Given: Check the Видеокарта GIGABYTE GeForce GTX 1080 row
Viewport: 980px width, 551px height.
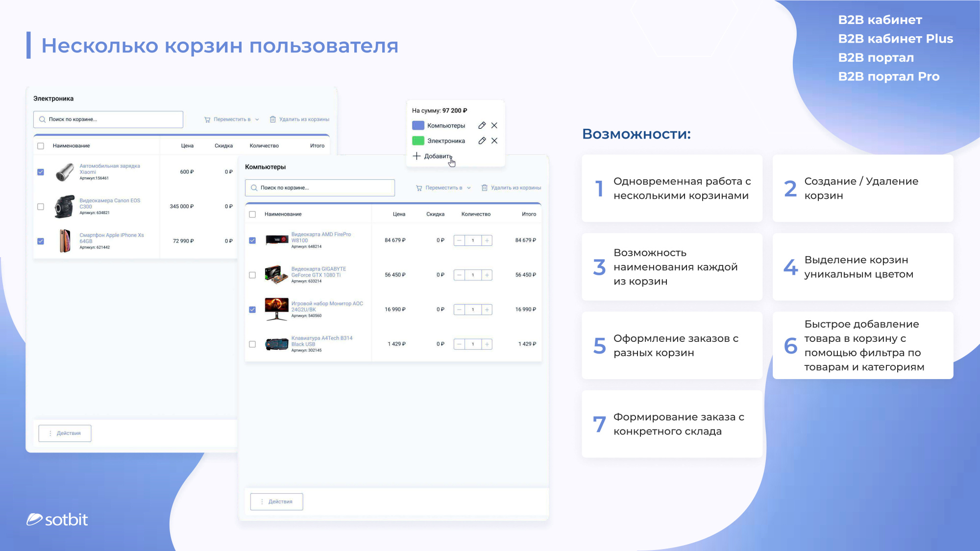Looking at the screenshot, I should click(x=253, y=275).
